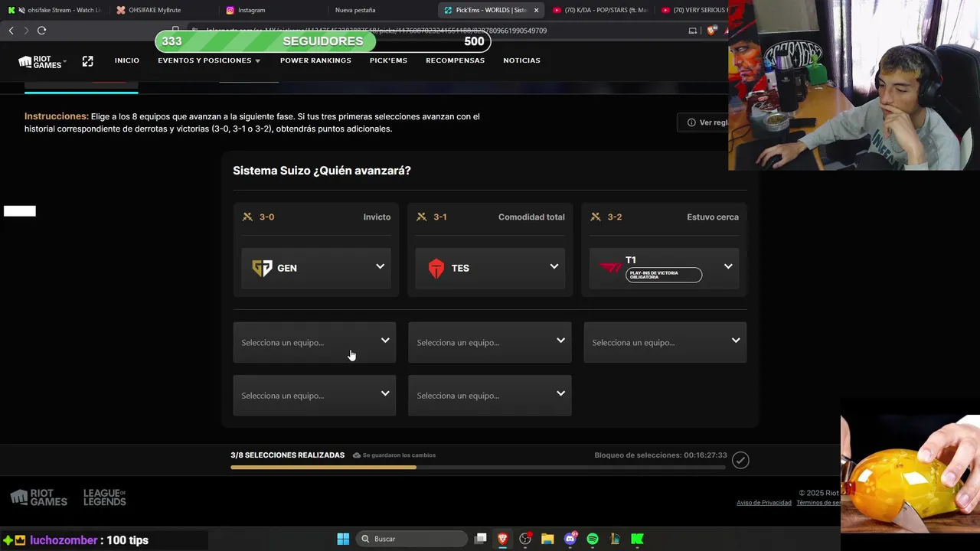Click the cloud saved-changes icon
The width and height of the screenshot is (980, 551).
tap(357, 455)
